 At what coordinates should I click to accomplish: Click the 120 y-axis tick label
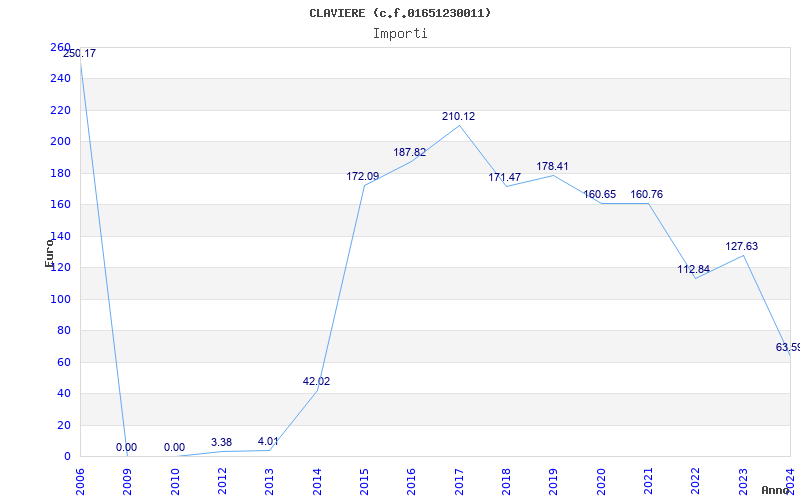pos(60,267)
